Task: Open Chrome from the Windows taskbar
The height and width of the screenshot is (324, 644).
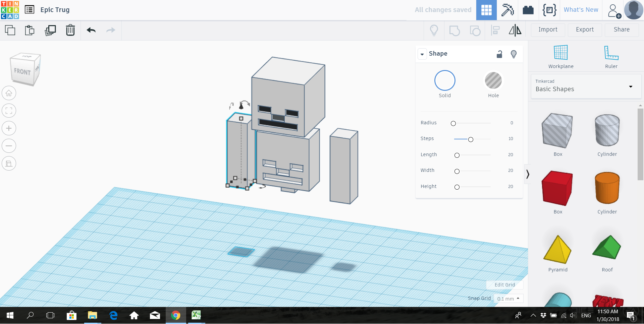Action: [x=176, y=315]
